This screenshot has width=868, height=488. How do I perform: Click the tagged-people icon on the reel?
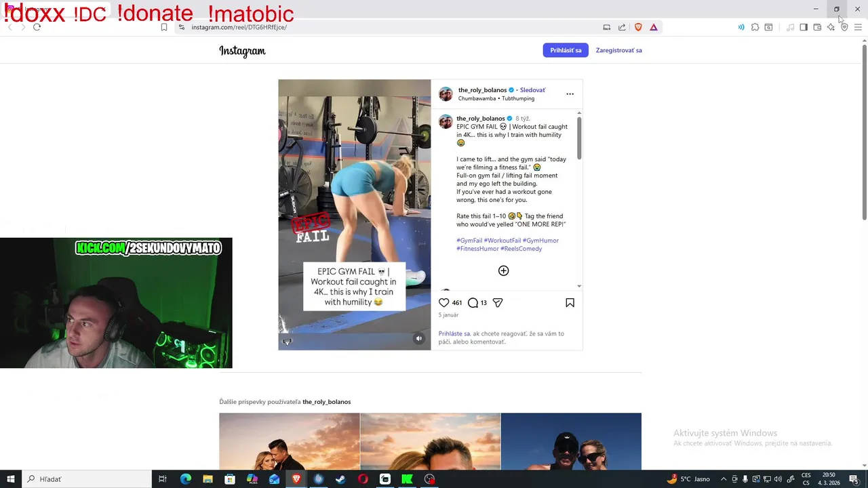(287, 342)
